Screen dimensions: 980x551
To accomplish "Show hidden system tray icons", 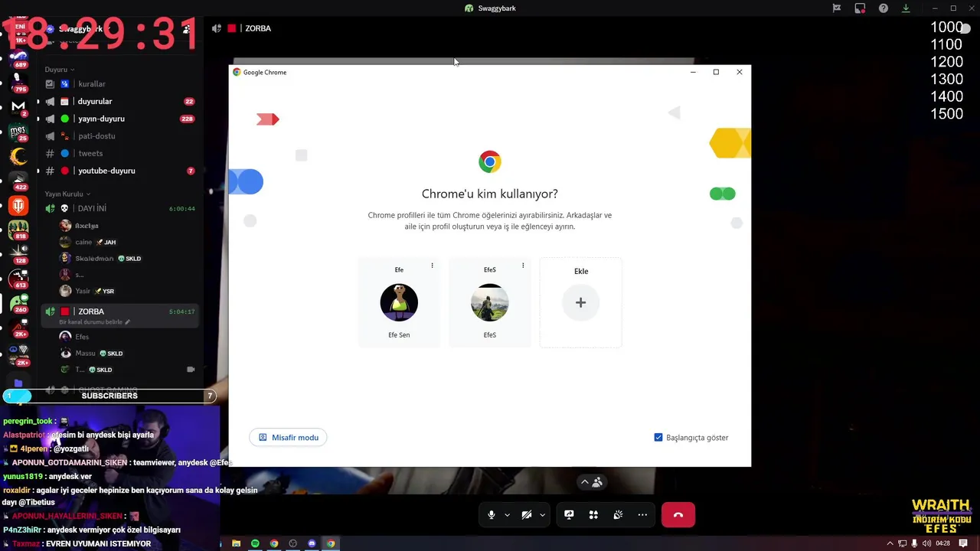I will (x=890, y=543).
